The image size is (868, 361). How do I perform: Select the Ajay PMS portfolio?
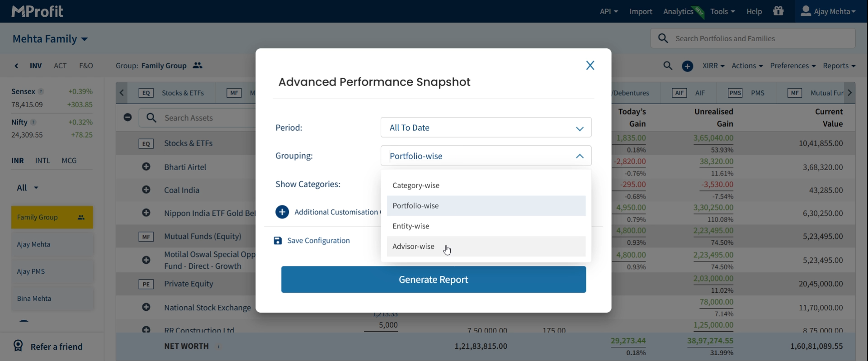[x=52, y=271]
